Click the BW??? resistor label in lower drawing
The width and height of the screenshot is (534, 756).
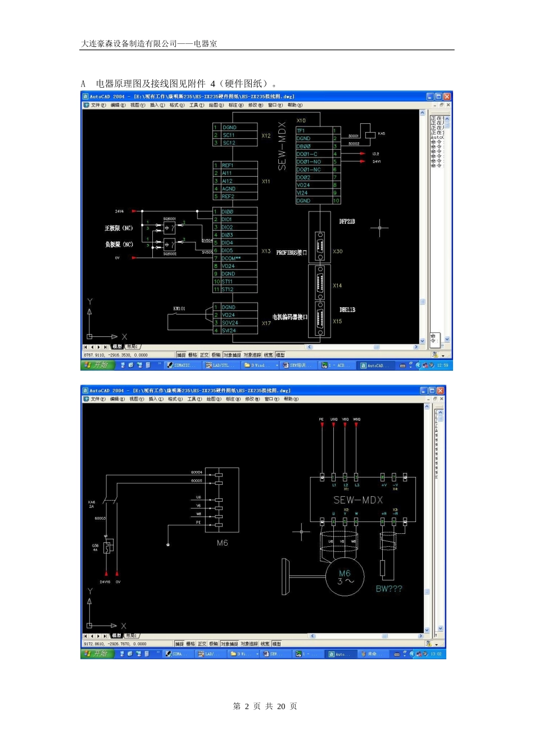(x=389, y=588)
